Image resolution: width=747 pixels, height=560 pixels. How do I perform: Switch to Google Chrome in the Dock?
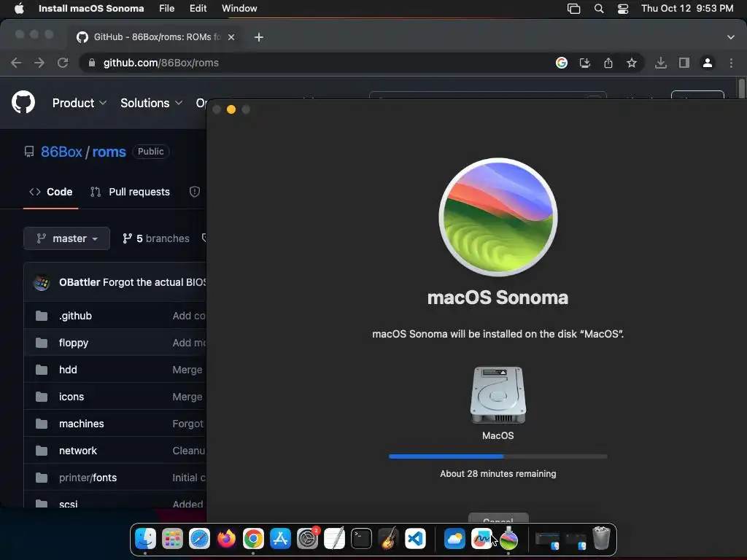[253, 539]
